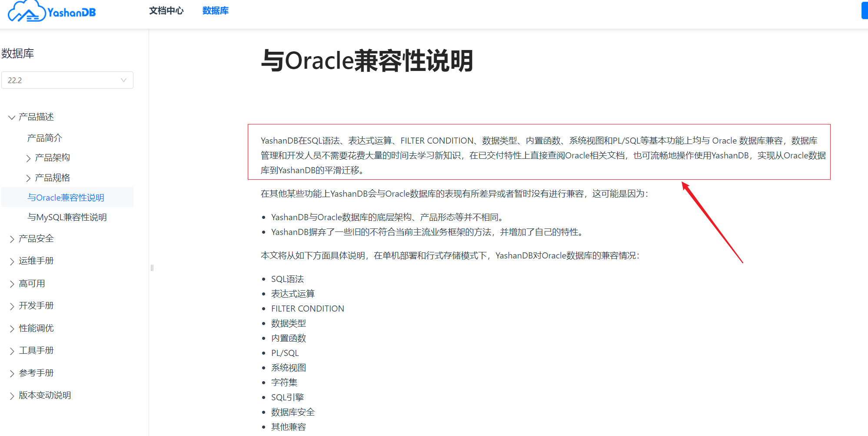Click the 性能调优 sidebar label
Screen dimensions: 868x436
tap(37, 328)
